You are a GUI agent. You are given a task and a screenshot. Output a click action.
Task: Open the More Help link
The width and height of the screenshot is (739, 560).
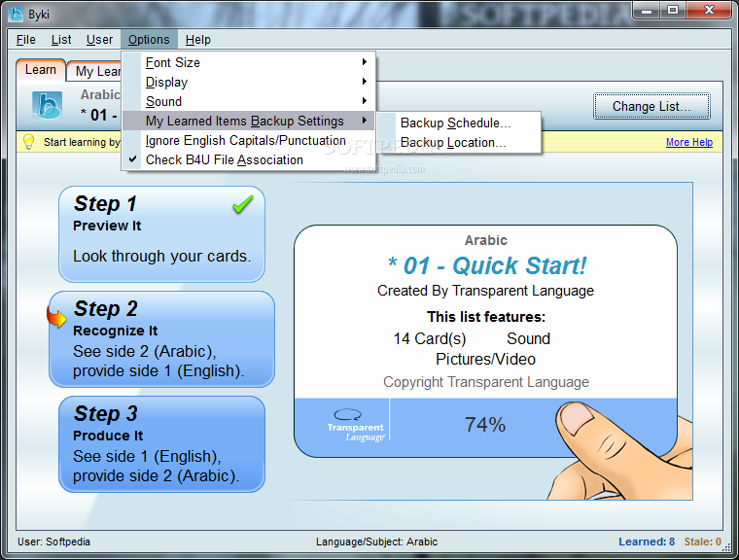coord(689,142)
